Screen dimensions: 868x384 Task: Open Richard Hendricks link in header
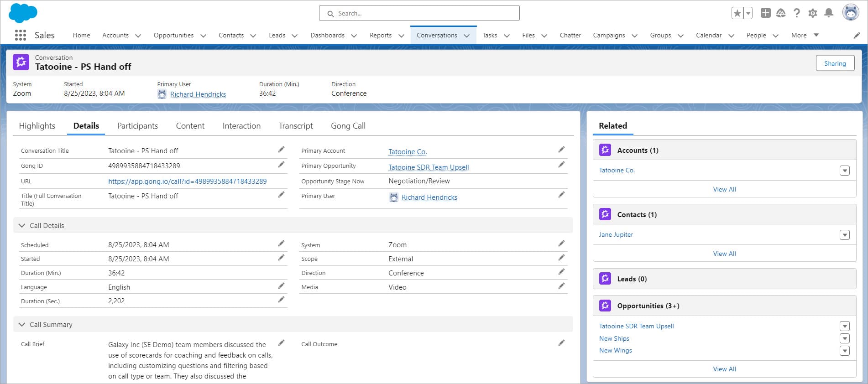tap(198, 94)
